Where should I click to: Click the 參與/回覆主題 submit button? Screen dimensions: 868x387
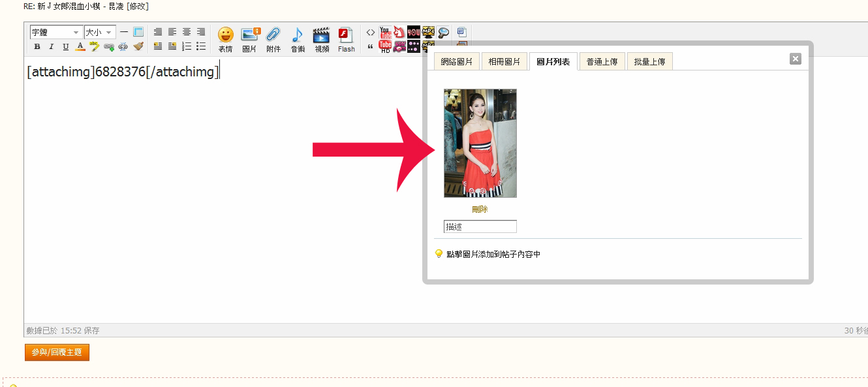coord(57,352)
